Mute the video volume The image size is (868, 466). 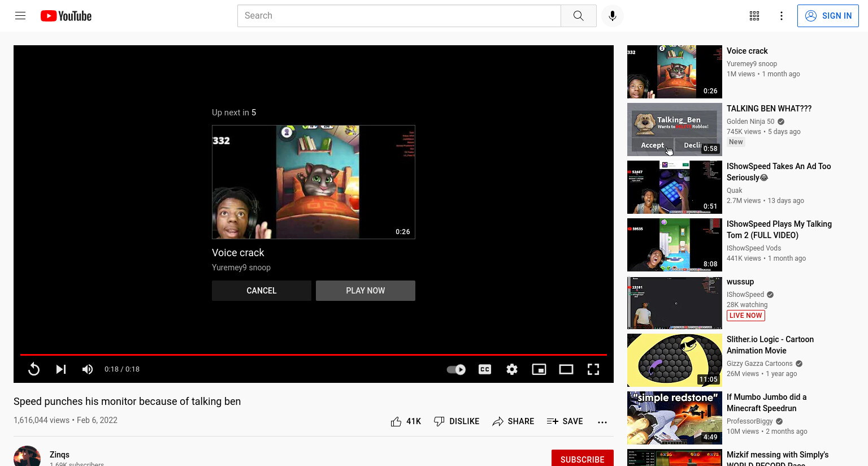coord(88,369)
